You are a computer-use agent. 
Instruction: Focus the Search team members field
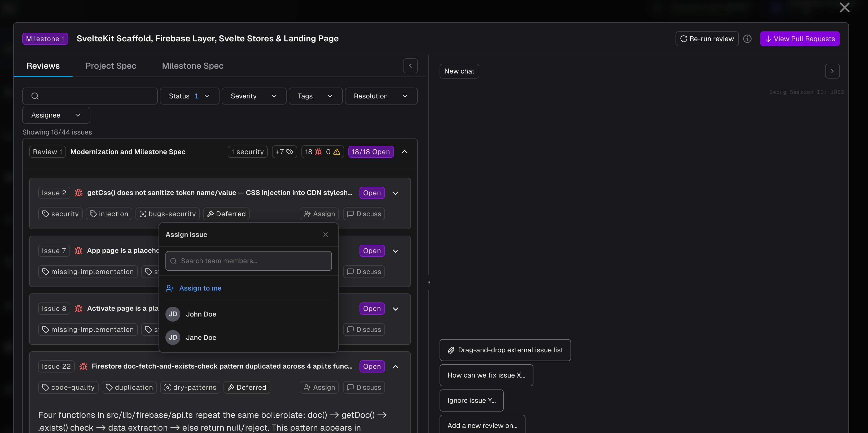248,261
